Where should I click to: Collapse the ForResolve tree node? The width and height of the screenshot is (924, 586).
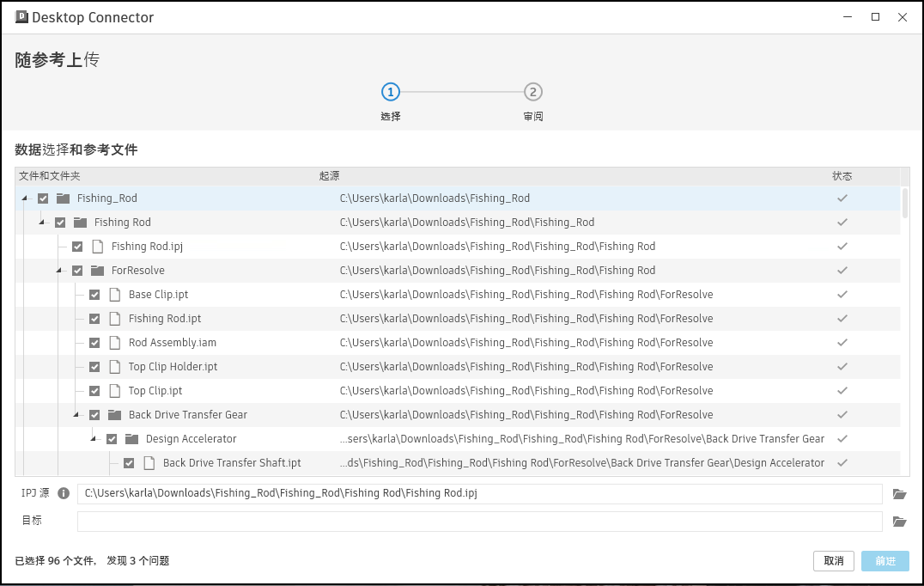tap(59, 271)
